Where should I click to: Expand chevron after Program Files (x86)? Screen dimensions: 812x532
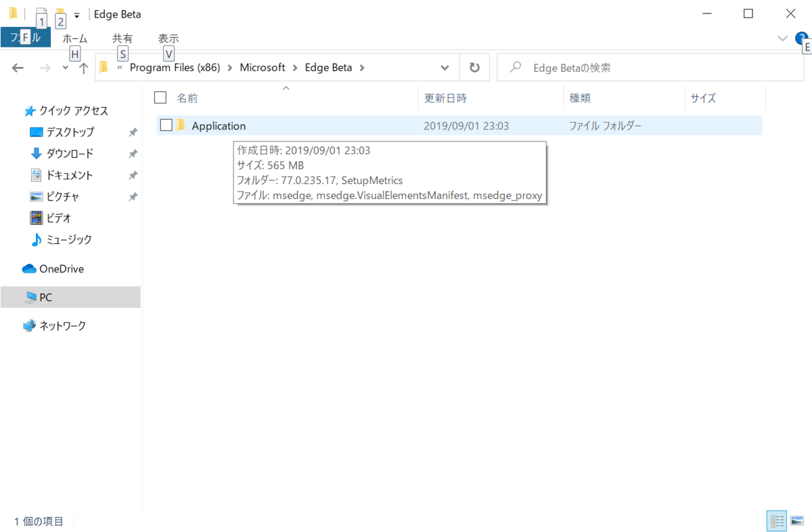pos(229,68)
